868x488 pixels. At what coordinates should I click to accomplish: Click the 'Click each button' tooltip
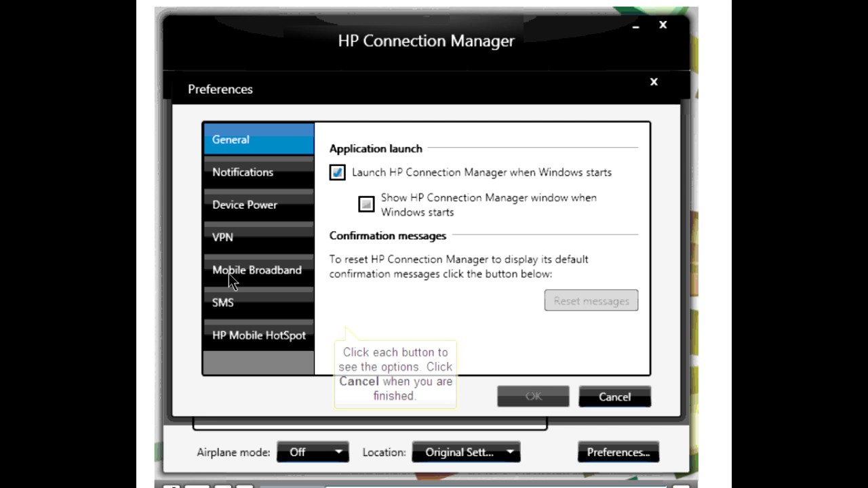(395, 374)
